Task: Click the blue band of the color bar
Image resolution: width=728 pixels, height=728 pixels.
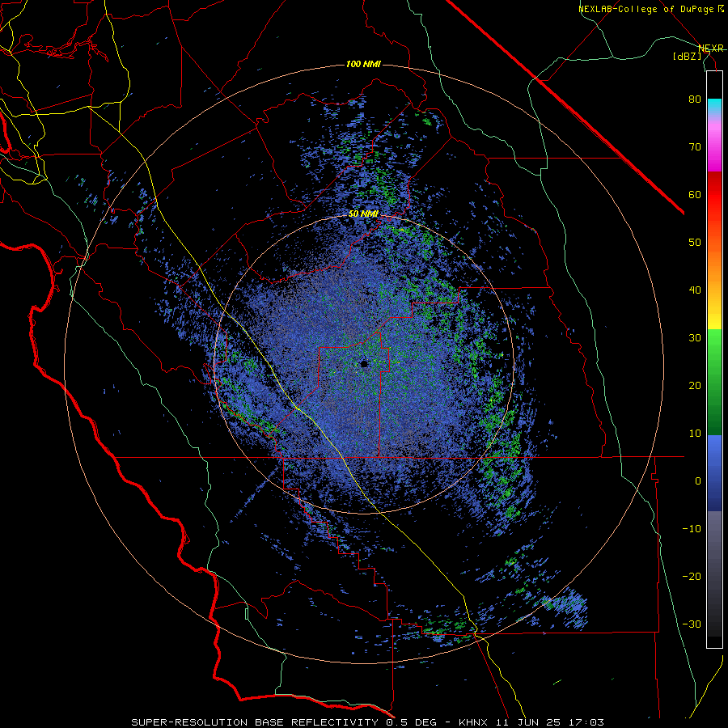Action: [714, 472]
